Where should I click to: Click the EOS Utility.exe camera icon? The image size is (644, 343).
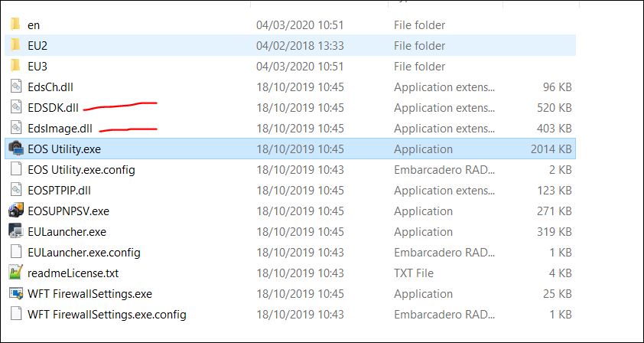click(15, 149)
